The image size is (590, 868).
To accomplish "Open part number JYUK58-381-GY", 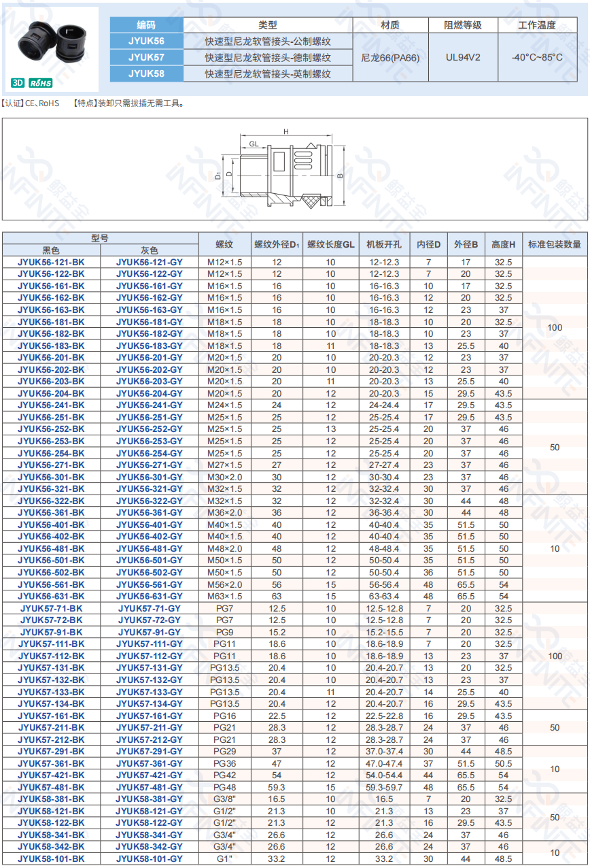I will click(x=150, y=799).
